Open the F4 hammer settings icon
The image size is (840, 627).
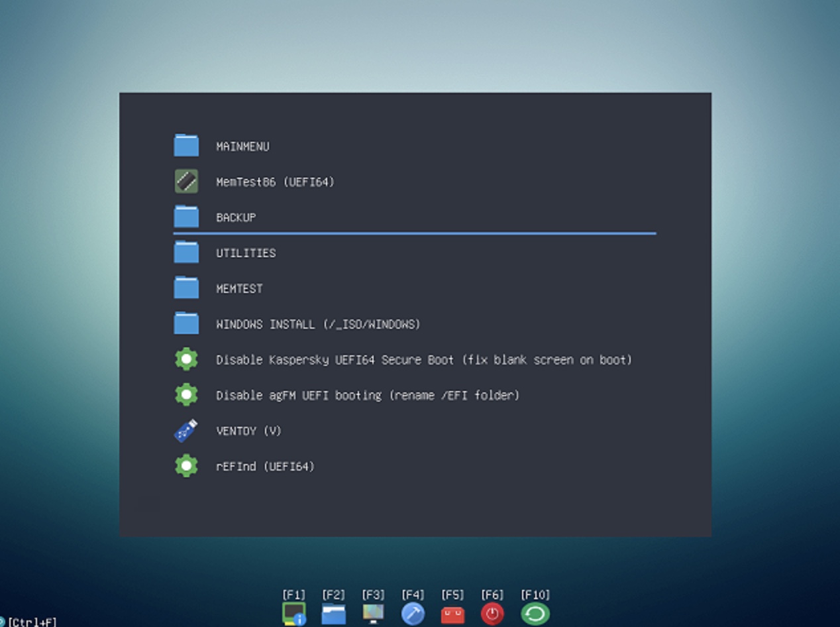413,614
